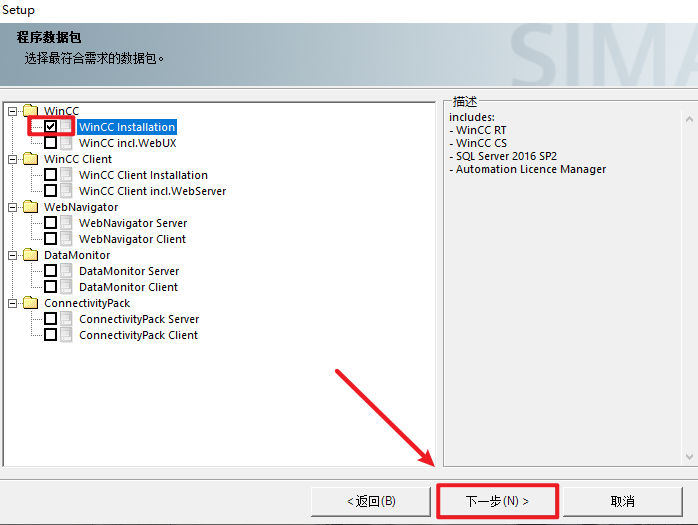The image size is (698, 525).
Task: Collapse the WebNavigator tree node
Action: [x=13, y=207]
